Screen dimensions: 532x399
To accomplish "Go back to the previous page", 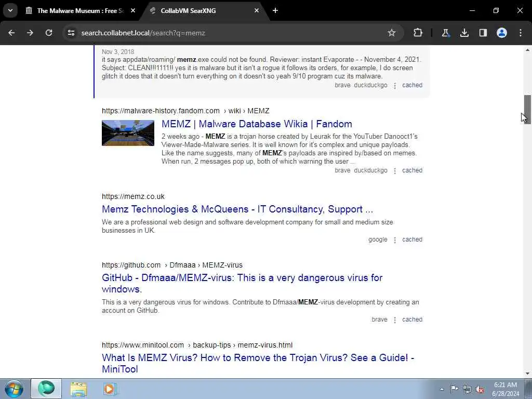I will pyautogui.click(x=11, y=33).
